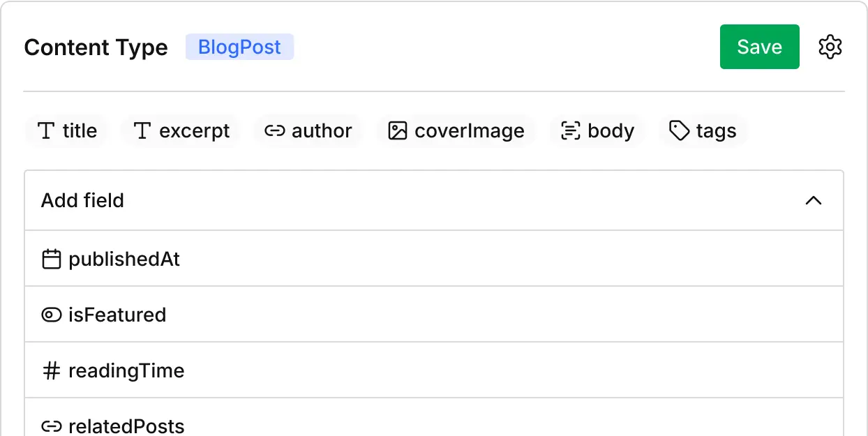The width and height of the screenshot is (868, 436).
Task: Click the tag icon on tags chip
Action: (679, 131)
